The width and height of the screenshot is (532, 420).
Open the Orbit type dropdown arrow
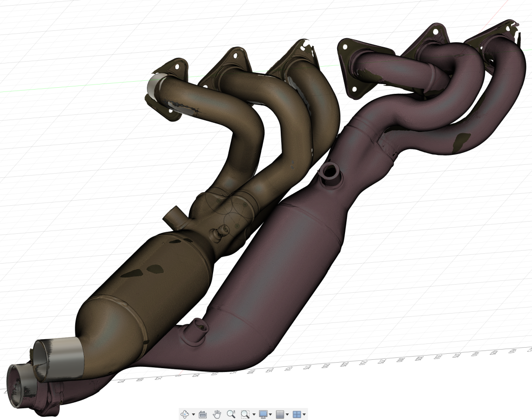[193, 414]
